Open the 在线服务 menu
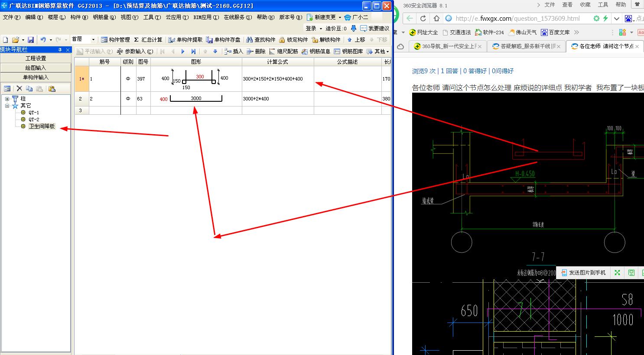Image resolution: width=644 pixels, height=355 pixels. [237, 17]
